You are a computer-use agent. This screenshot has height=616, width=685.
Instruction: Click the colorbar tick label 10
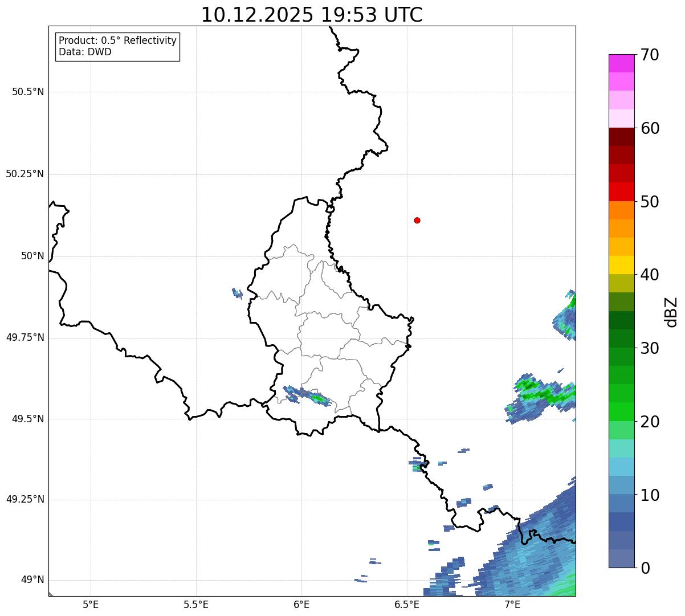pos(650,495)
